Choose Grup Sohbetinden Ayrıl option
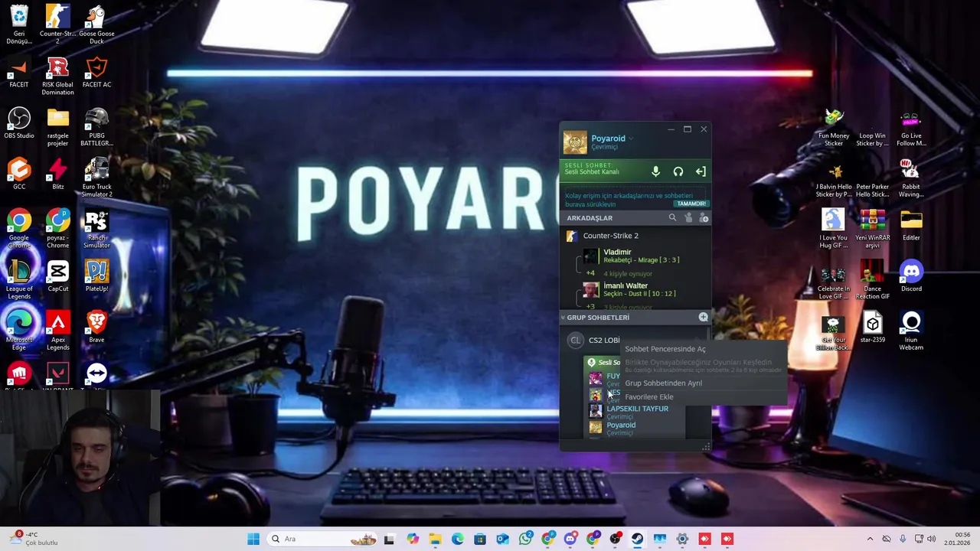The image size is (980, 551). tap(663, 383)
